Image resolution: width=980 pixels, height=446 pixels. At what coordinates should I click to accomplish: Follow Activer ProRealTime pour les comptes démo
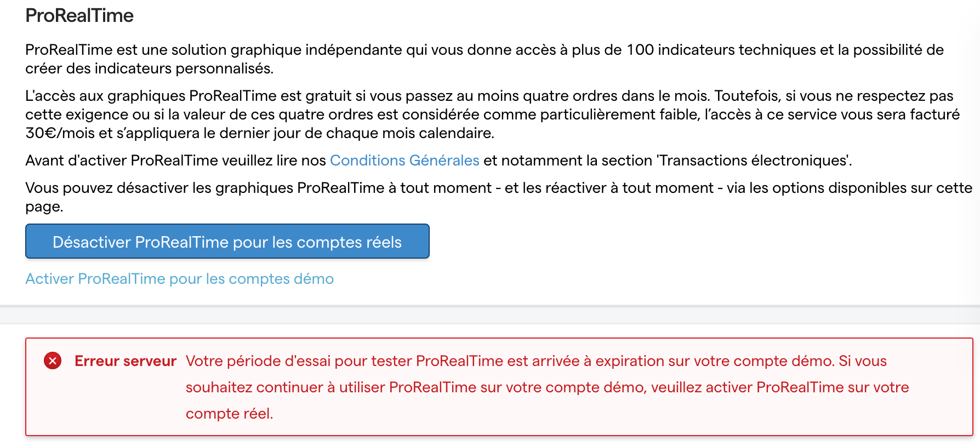[179, 279]
